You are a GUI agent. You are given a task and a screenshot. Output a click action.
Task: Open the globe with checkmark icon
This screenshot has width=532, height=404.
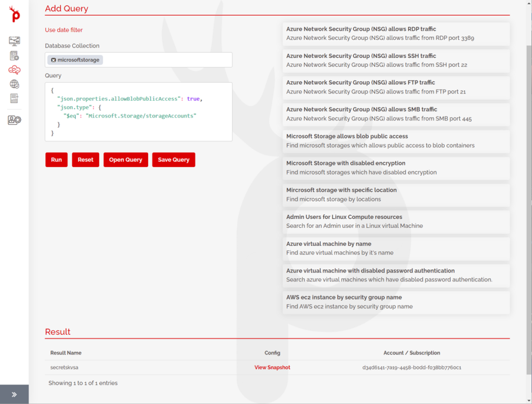point(15,84)
